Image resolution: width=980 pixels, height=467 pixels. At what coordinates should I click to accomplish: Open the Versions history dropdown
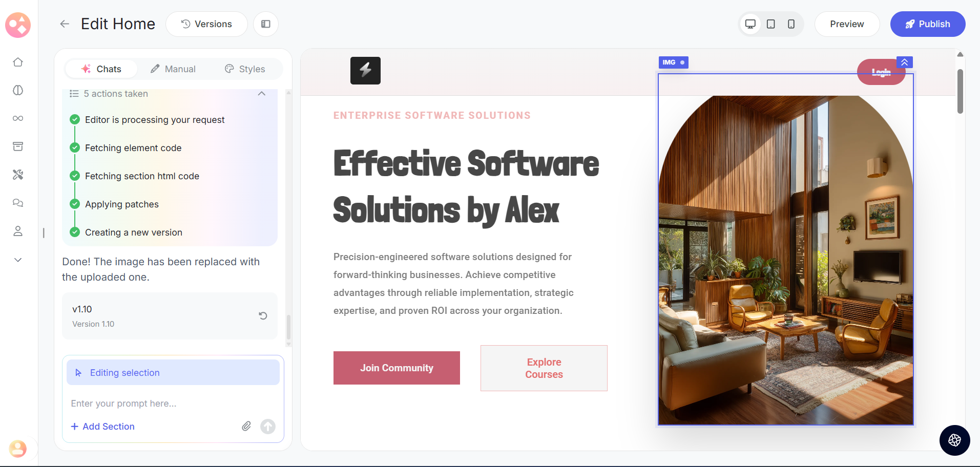point(206,24)
